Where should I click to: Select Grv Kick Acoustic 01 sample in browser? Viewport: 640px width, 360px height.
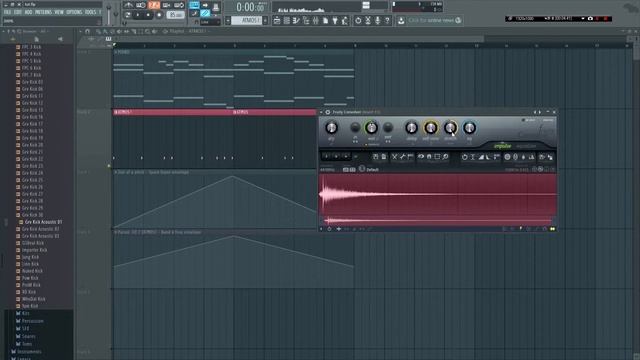tap(43, 222)
